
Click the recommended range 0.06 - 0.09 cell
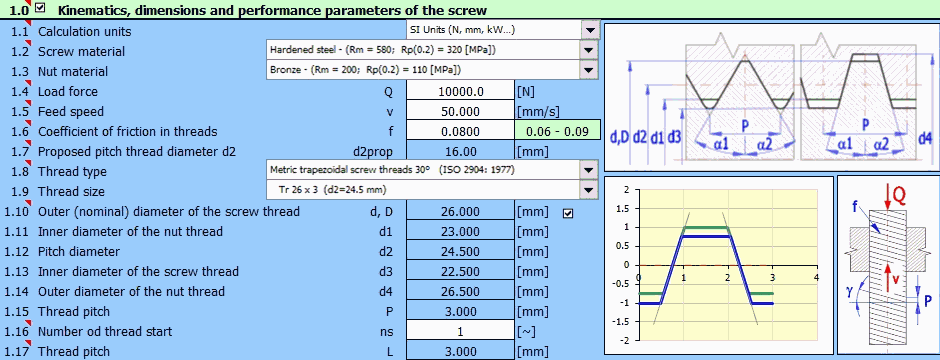click(557, 131)
